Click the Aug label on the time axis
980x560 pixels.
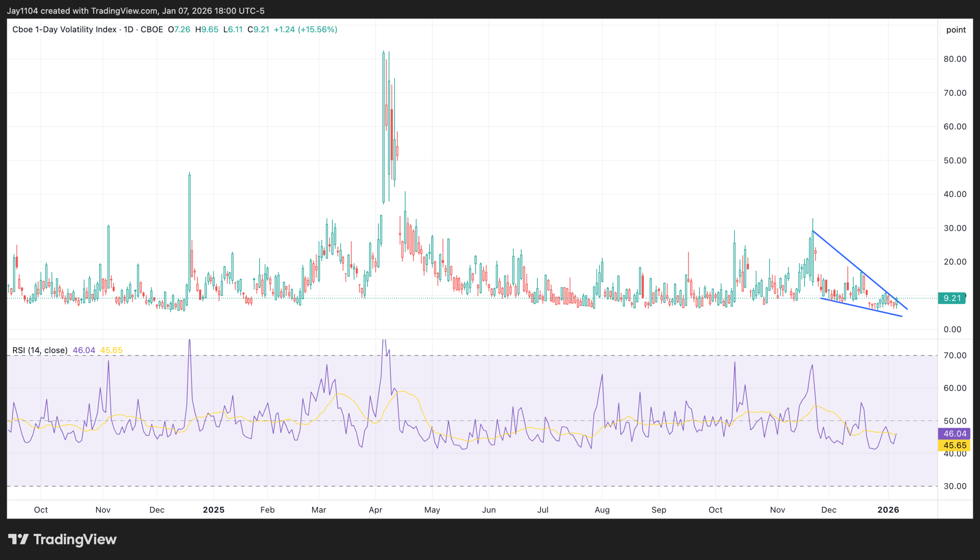coord(602,510)
